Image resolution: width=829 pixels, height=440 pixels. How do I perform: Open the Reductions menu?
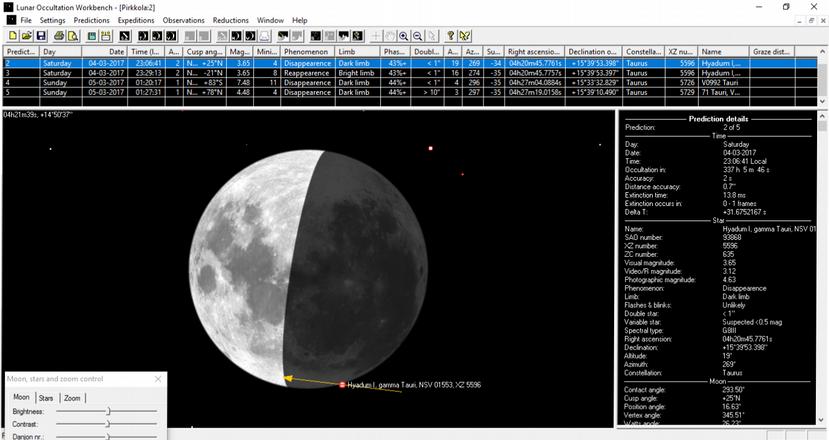[231, 20]
